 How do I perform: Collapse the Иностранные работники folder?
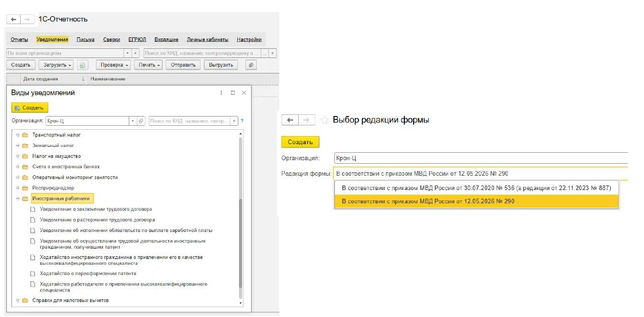(x=18, y=199)
